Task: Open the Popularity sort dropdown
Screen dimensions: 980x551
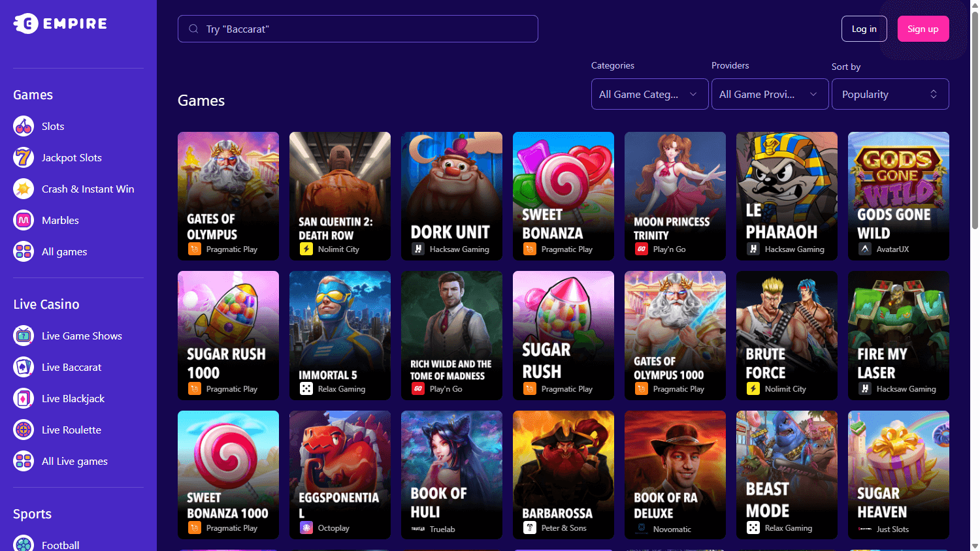Action: 890,94
